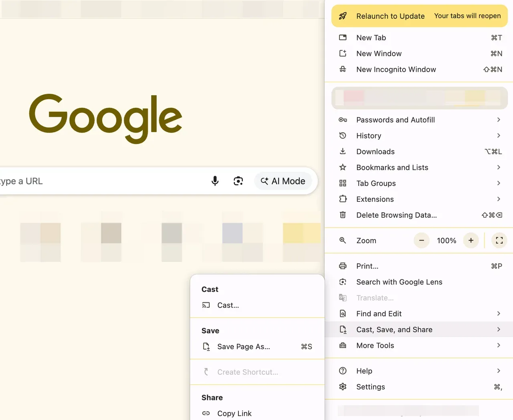Click the AI Mode button

(283, 181)
